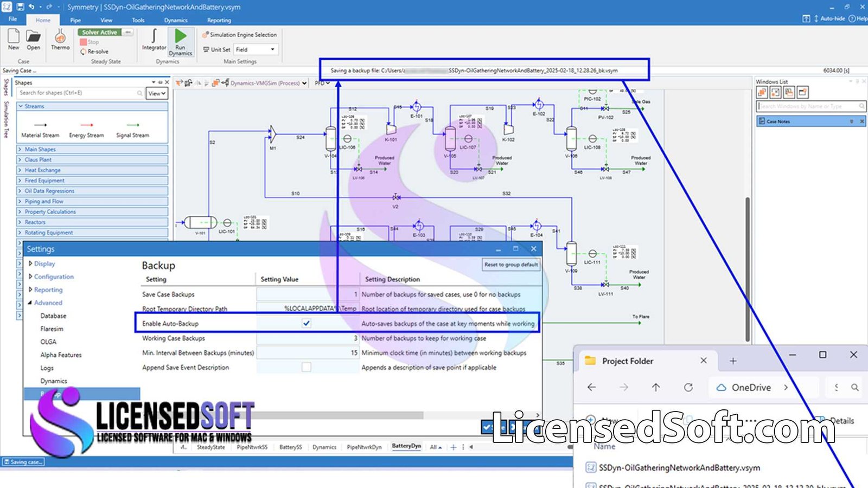This screenshot has height=488, width=868.
Task: Click the redo arrow in title bar
Action: click(49, 7)
